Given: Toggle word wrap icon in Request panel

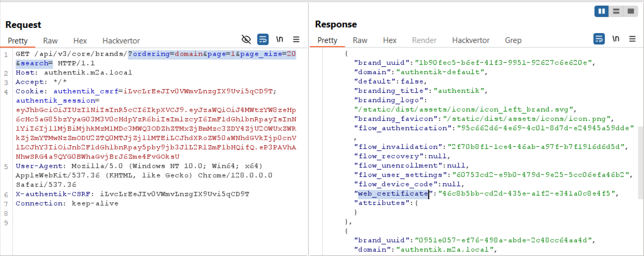Looking at the screenshot, I should (263, 39).
